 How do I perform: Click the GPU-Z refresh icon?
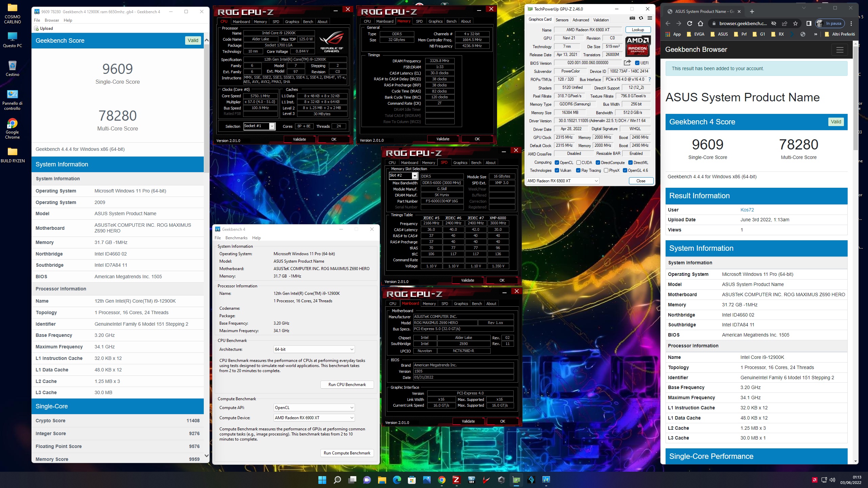click(641, 18)
